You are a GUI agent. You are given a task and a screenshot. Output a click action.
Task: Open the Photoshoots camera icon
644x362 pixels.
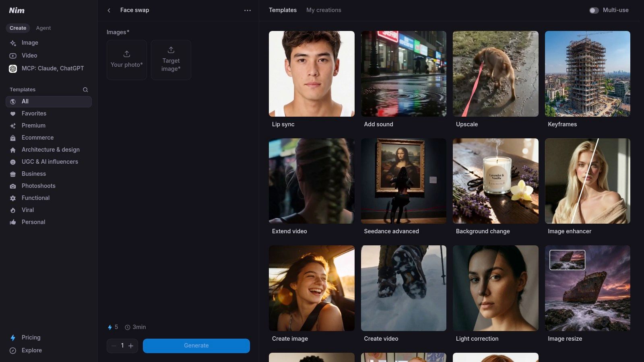[x=13, y=186]
